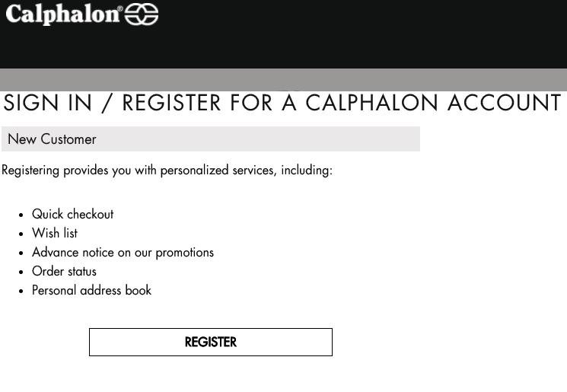Click the registered trademark symbol beside Calphalon
The image size is (567, 392).
click(x=120, y=8)
